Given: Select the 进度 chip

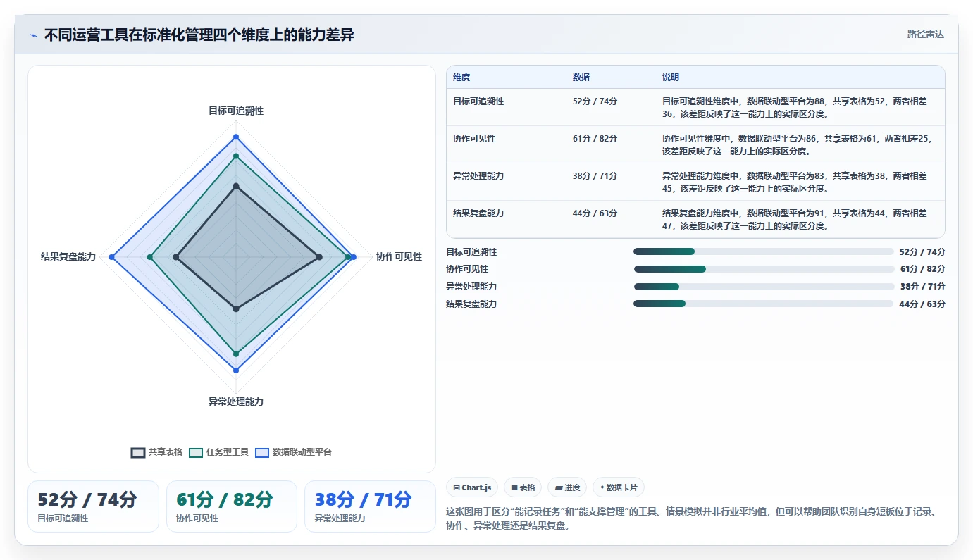Looking at the screenshot, I should coord(567,487).
